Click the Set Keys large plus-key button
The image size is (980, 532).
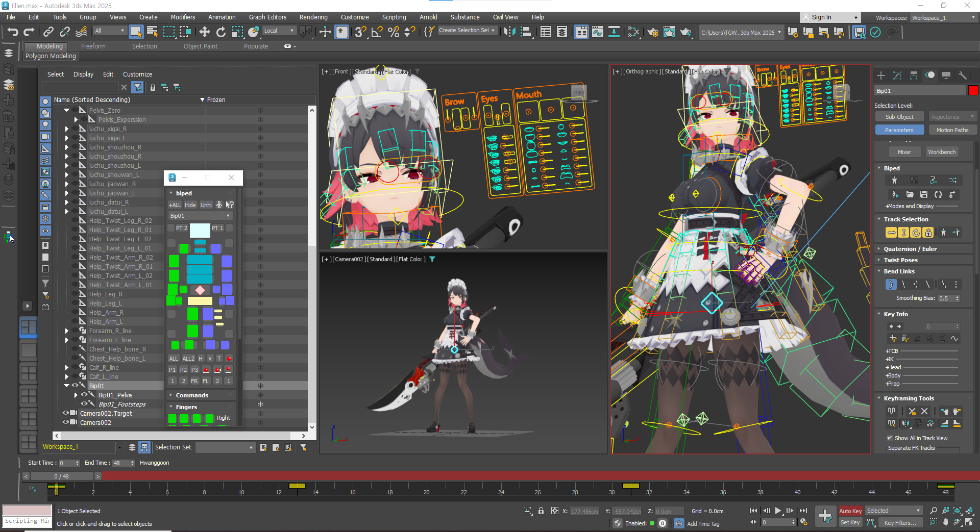coord(825,516)
